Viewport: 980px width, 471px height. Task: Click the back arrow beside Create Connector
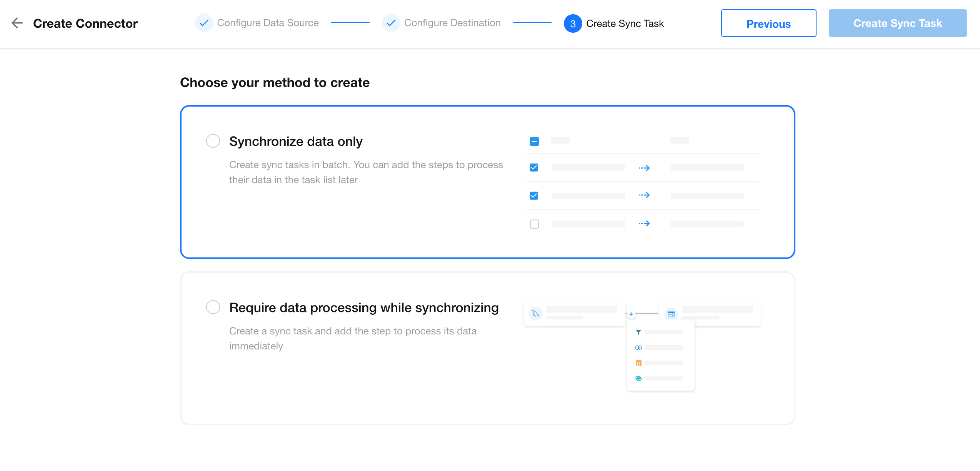[x=17, y=23]
